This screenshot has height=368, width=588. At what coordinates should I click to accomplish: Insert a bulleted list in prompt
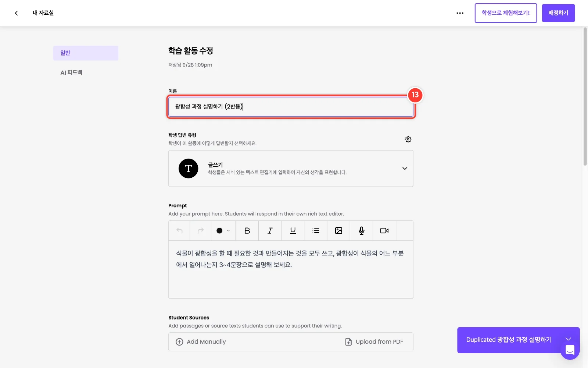(x=316, y=231)
